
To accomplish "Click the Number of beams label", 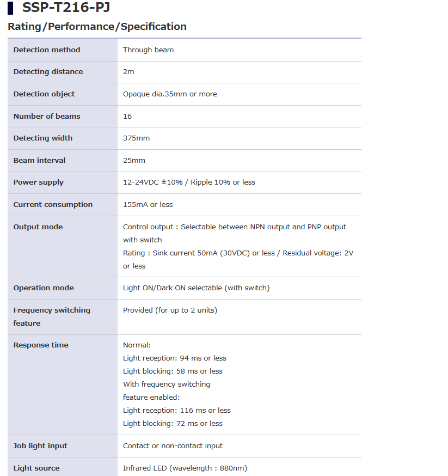I will coord(47,117).
